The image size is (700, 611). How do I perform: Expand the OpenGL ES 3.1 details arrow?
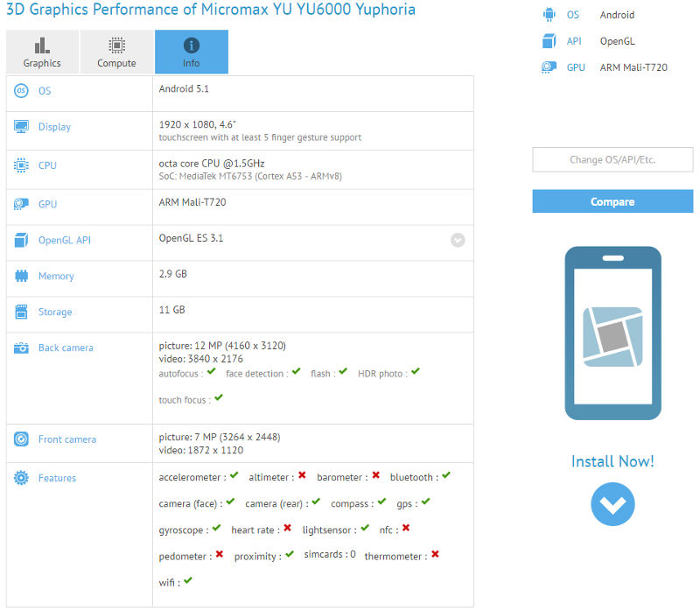458,240
